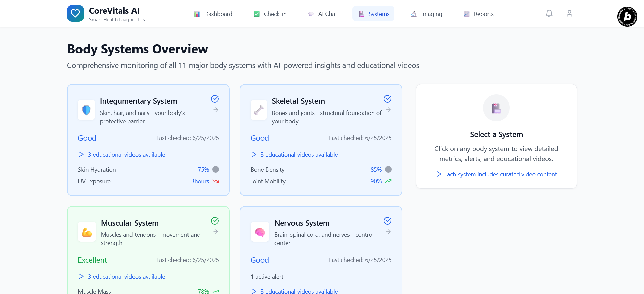Select the Muscular System card title
644x294 pixels.
point(130,223)
